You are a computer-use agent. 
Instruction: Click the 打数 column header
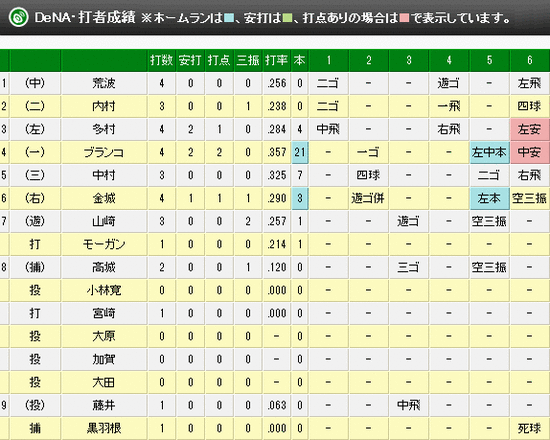click(x=162, y=60)
